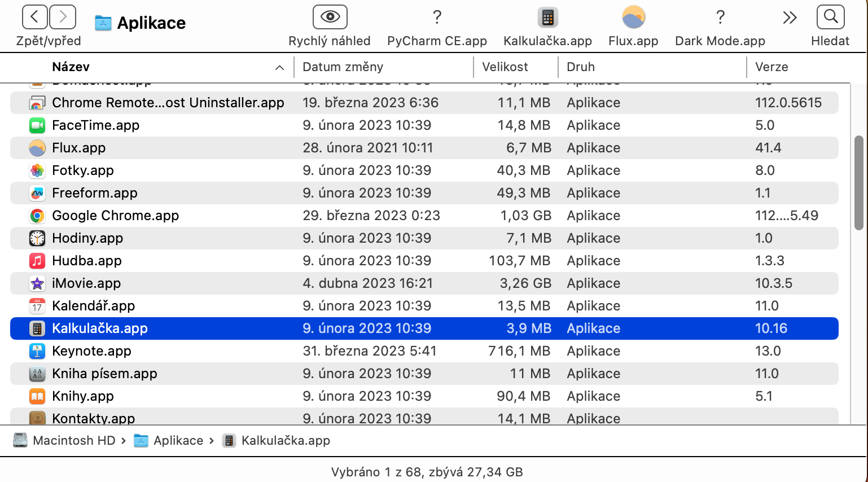The height and width of the screenshot is (482, 868).
Task: Select the FaceTime.app icon
Action: coord(37,125)
